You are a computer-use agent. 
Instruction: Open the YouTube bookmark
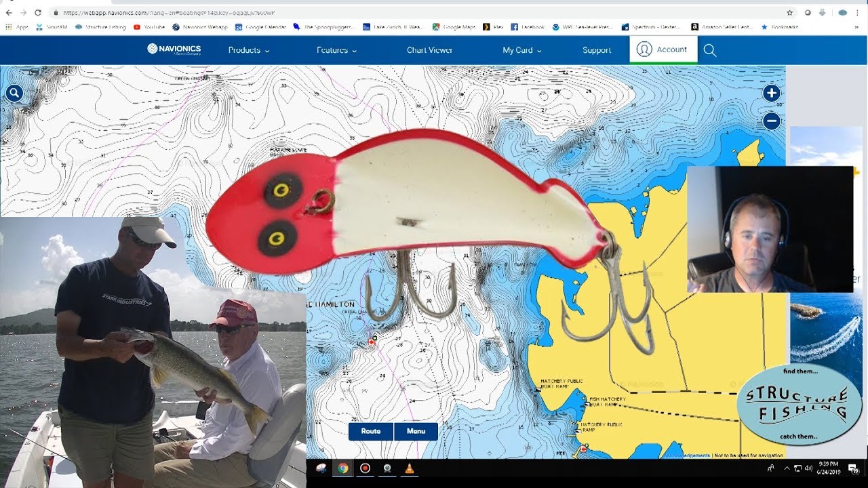(149, 27)
